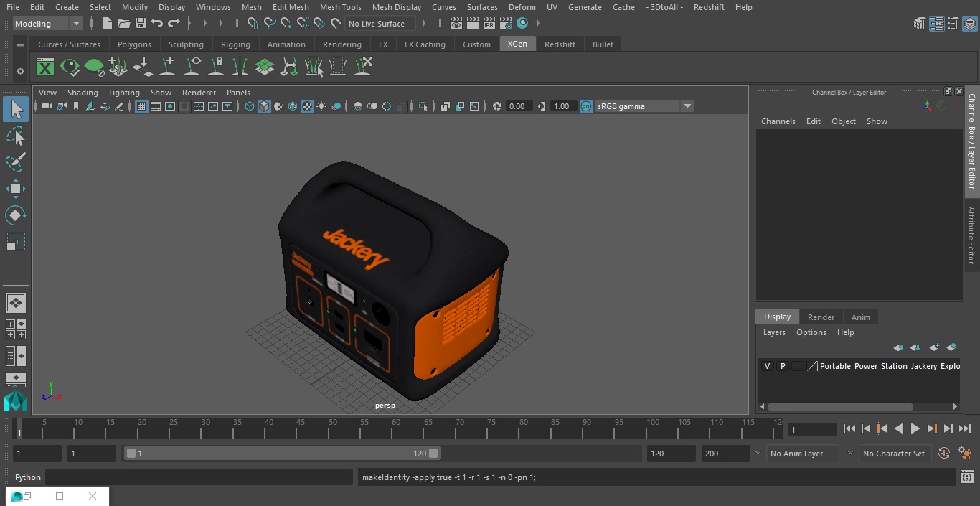Screen dimensions: 980x506
Task: Click the guide lock icon on shelf
Action: pos(216,67)
